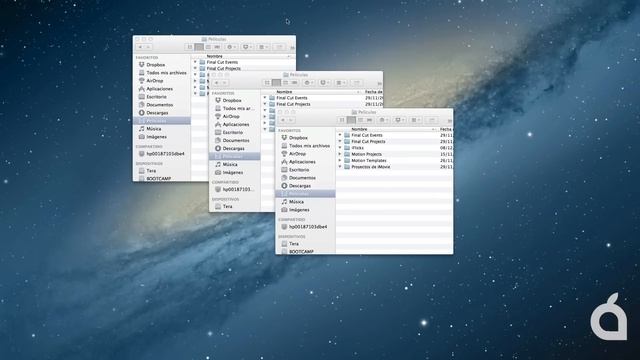Click the back arrow in the middle window
The width and height of the screenshot is (640, 360).
tap(216, 83)
